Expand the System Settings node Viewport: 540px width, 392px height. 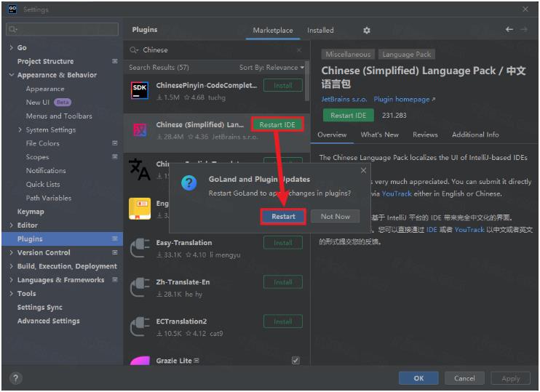coord(20,129)
